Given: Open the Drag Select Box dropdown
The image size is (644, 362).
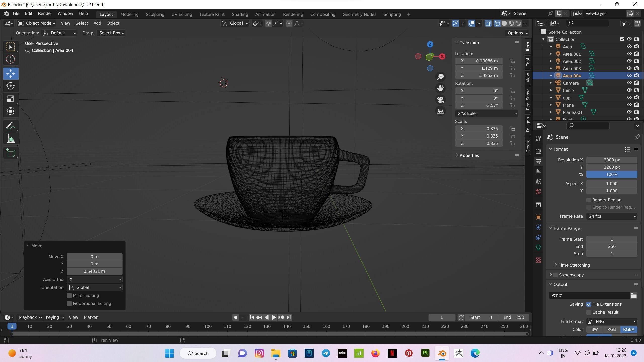Looking at the screenshot, I should [111, 33].
